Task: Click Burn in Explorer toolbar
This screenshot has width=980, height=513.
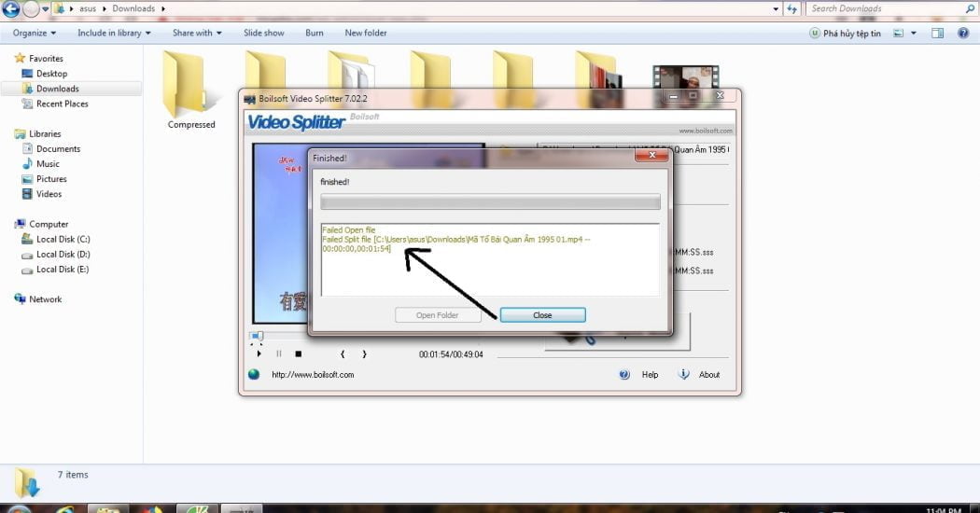Action: point(315,34)
